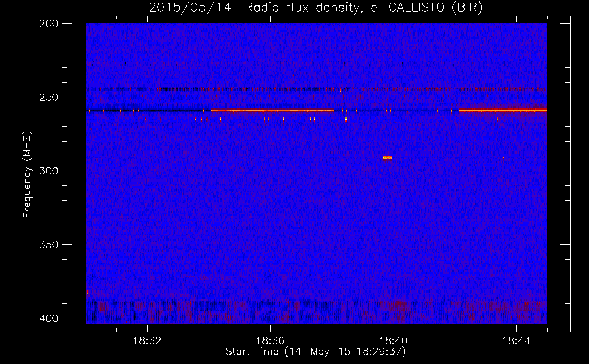Click the plot title "Radio flux density, e-CALLISTO (BIR)"
The height and width of the screenshot is (364, 589).
tap(363, 7)
